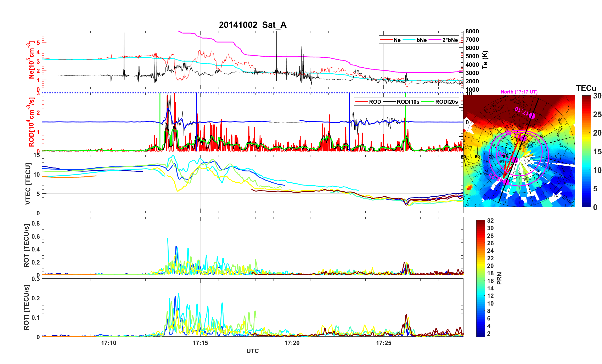Click the UTC x-axis label
The width and height of the screenshot is (602, 364).
(253, 351)
